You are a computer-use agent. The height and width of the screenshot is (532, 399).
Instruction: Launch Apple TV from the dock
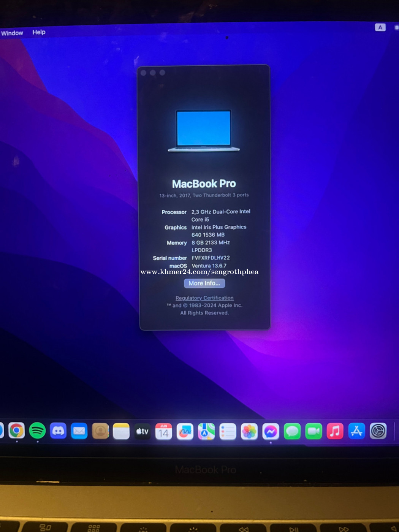[x=142, y=431]
